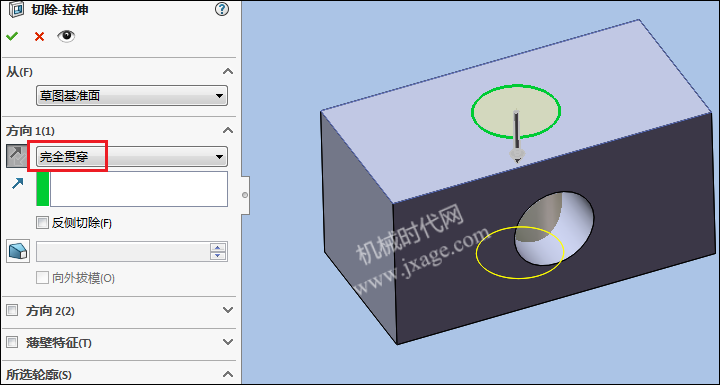Cancel the feature with red X

(x=39, y=37)
